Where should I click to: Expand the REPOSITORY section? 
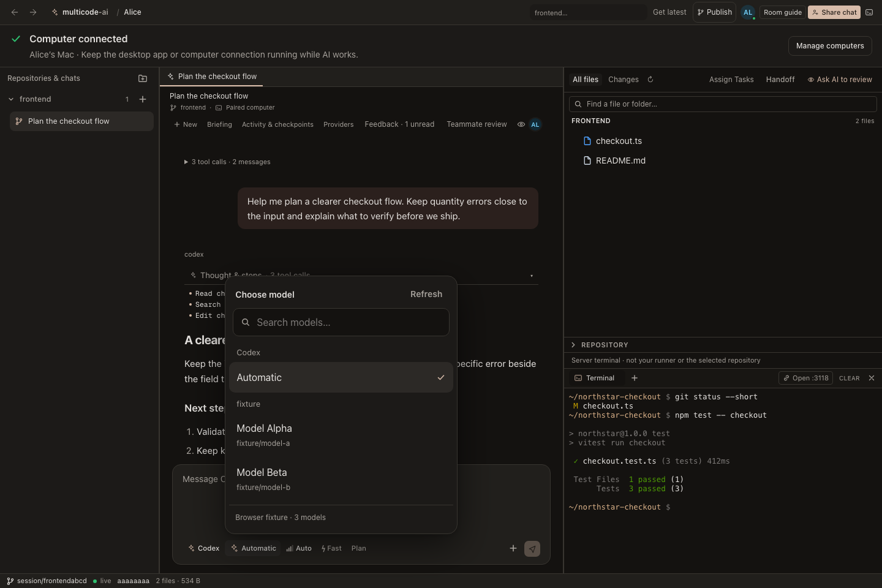[x=600, y=345]
